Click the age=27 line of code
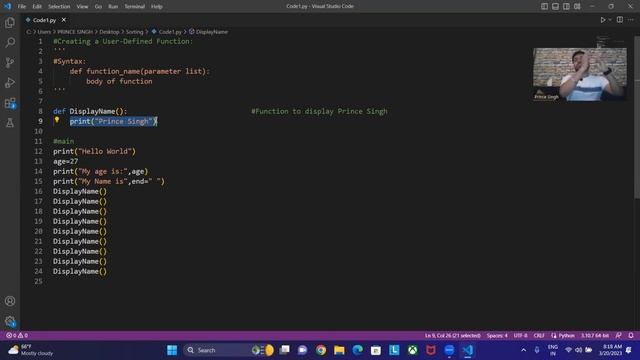The width and height of the screenshot is (640, 360). 65,161
